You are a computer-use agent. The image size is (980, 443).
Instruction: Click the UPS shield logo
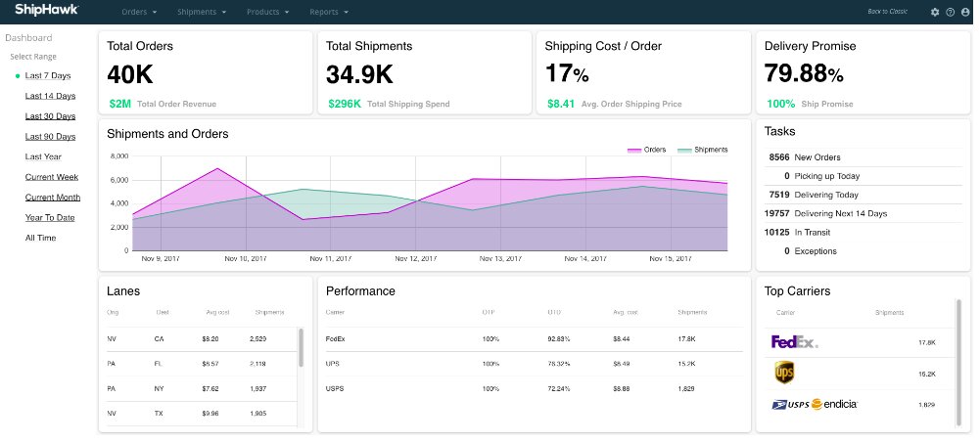784,373
